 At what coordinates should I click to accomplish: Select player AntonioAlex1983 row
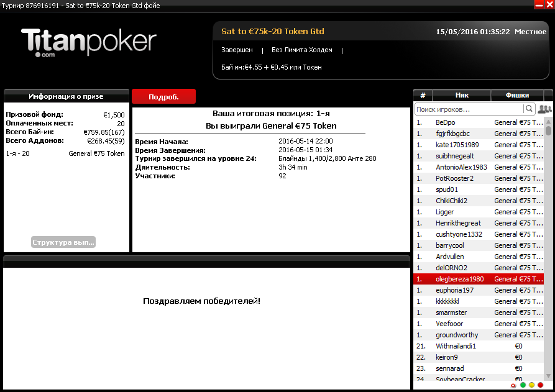(479, 167)
